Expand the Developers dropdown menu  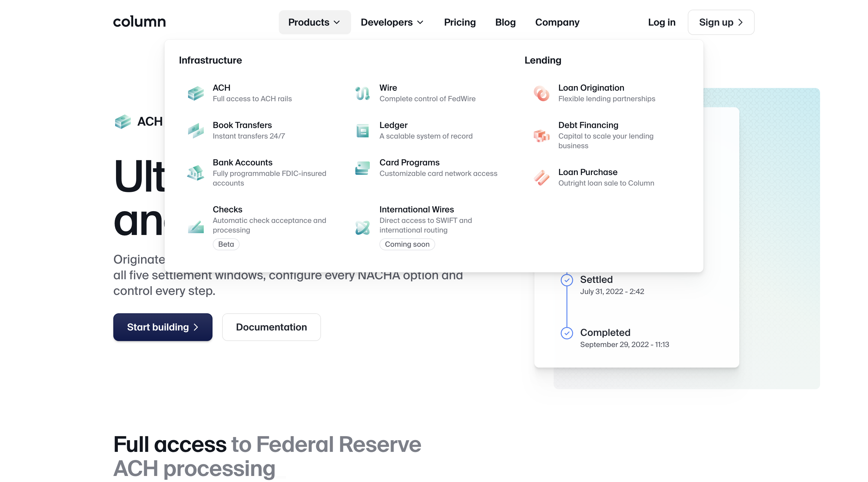tap(392, 22)
